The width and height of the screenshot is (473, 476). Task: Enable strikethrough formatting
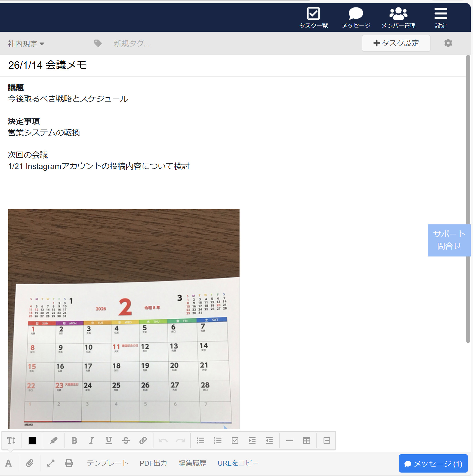click(x=126, y=440)
